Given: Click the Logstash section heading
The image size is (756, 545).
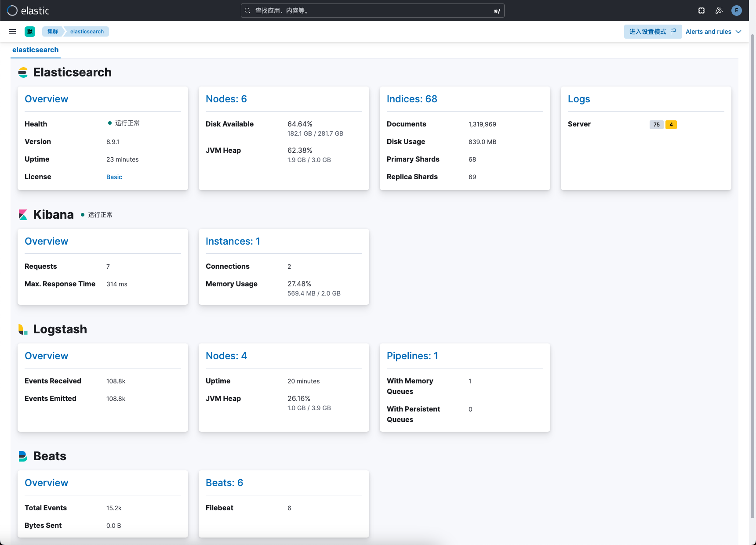Looking at the screenshot, I should pos(60,329).
